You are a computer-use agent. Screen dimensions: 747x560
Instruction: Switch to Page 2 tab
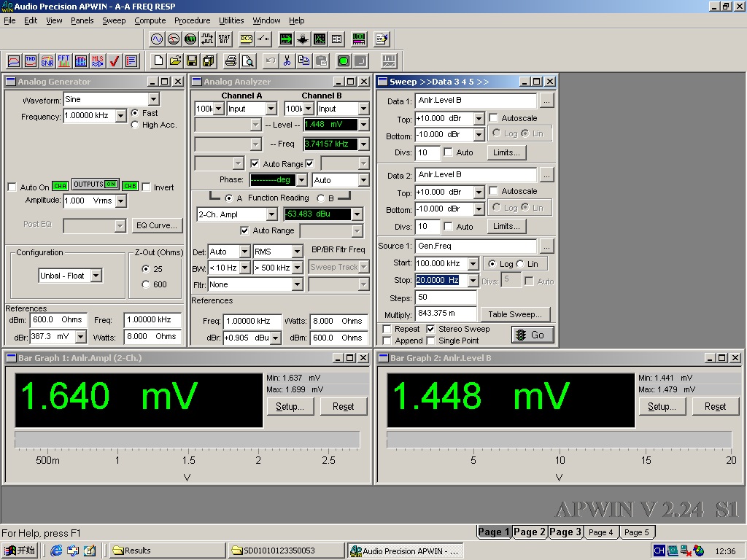[x=530, y=532]
